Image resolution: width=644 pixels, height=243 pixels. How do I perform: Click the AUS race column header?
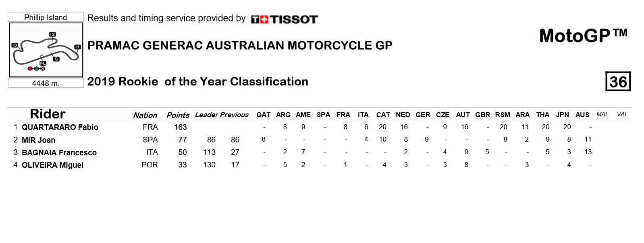tap(582, 115)
